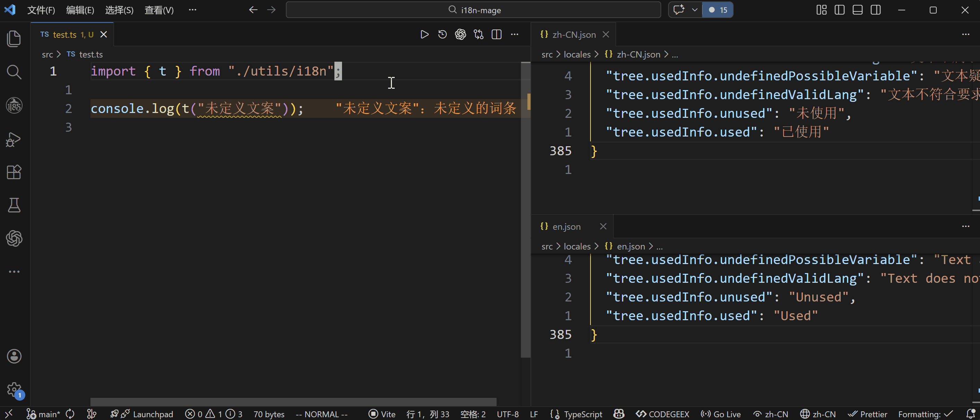
Task: Open the TypeScript language mode selector
Action: [583, 414]
